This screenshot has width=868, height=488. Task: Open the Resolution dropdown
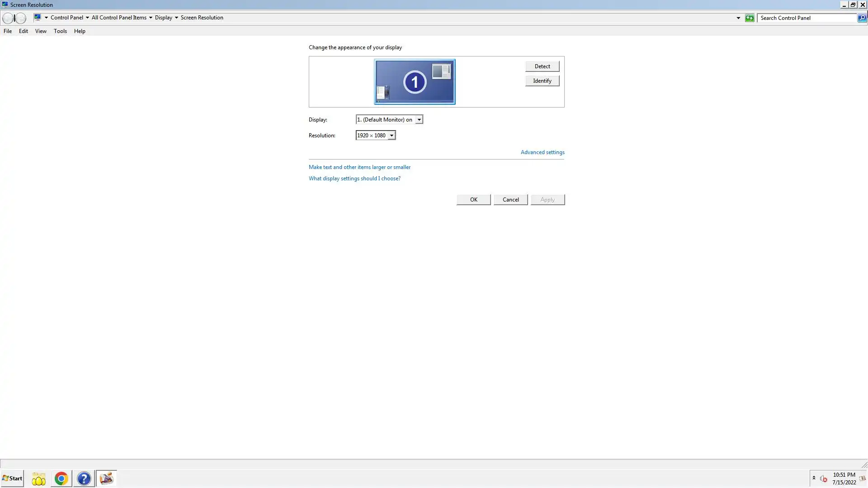click(x=392, y=136)
